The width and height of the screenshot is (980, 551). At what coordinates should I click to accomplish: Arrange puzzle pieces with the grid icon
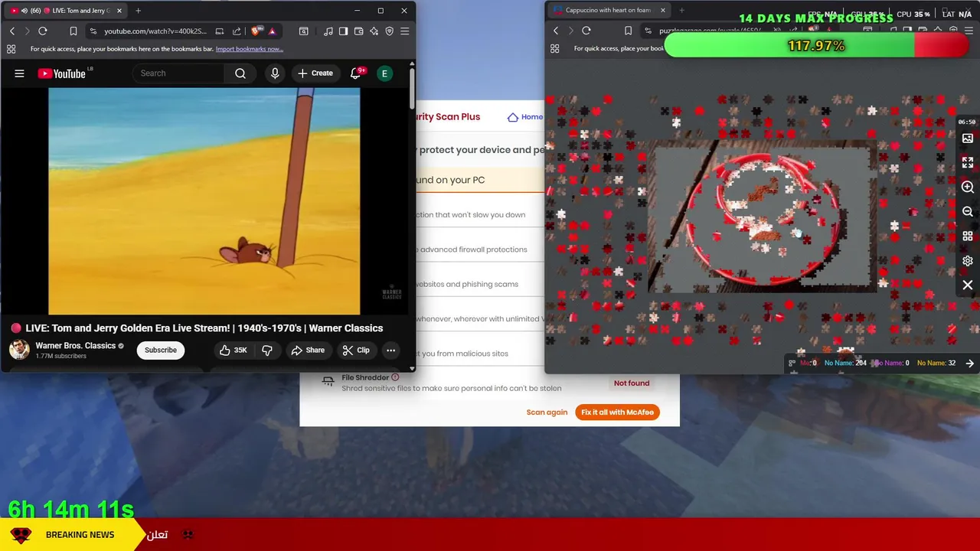tap(968, 236)
